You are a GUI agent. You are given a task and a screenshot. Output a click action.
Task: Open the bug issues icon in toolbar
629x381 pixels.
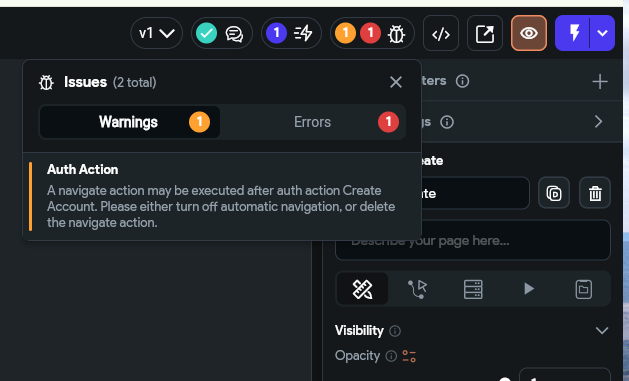pyautogui.click(x=396, y=34)
